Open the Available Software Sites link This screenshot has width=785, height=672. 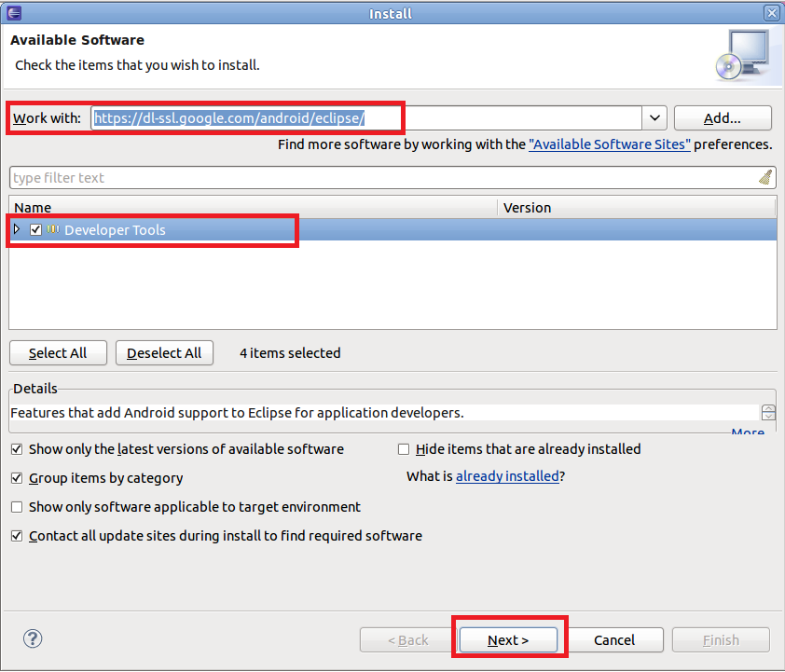pyautogui.click(x=610, y=144)
